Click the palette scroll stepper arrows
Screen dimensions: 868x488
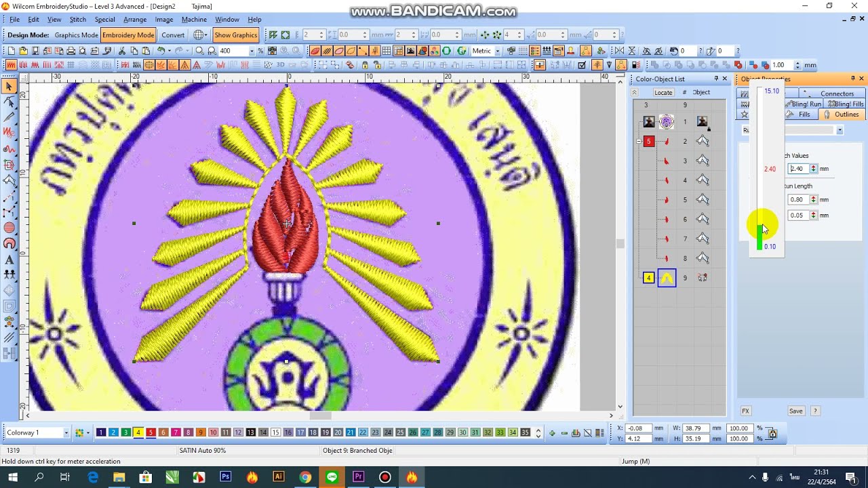tap(538, 432)
